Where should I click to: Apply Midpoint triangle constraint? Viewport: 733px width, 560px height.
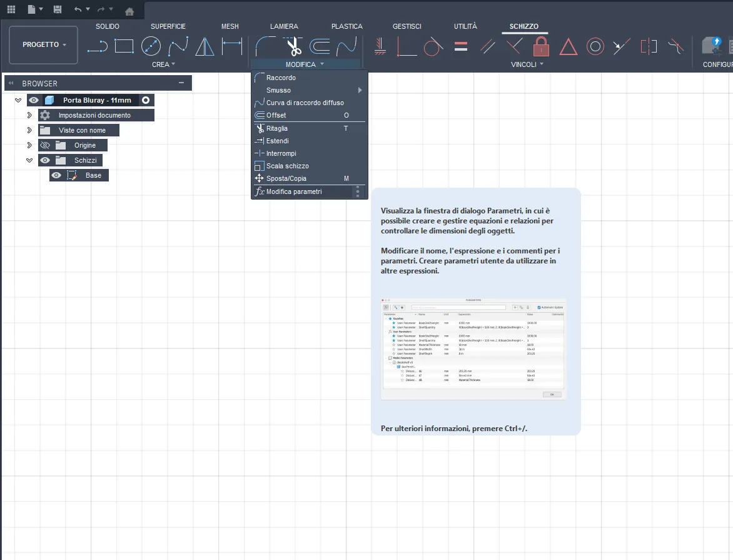coord(568,47)
